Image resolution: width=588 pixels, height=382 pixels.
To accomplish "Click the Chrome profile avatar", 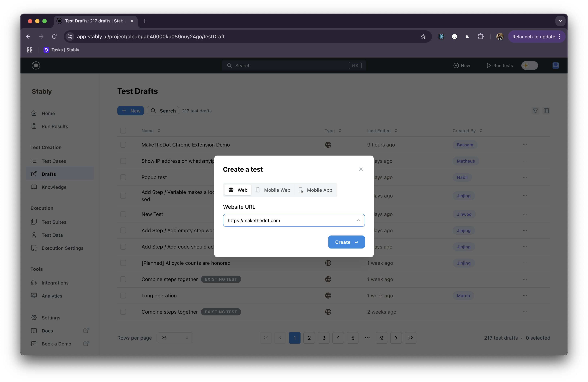I will (x=499, y=37).
